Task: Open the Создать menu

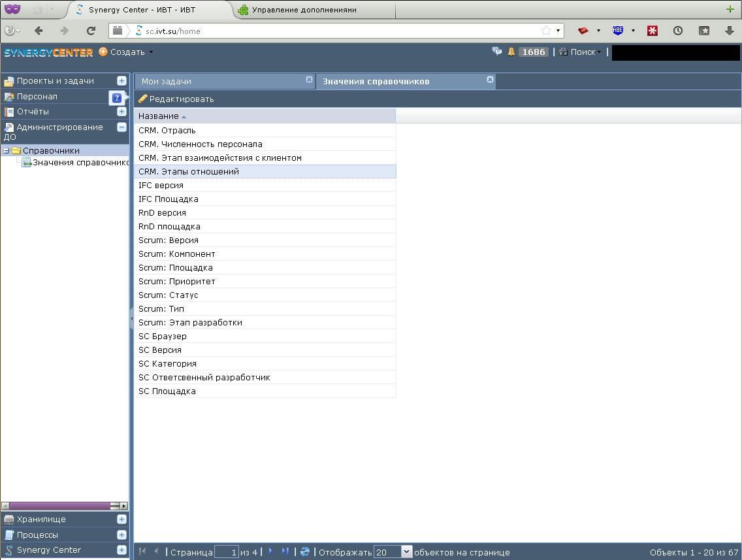Action: pyautogui.click(x=126, y=52)
